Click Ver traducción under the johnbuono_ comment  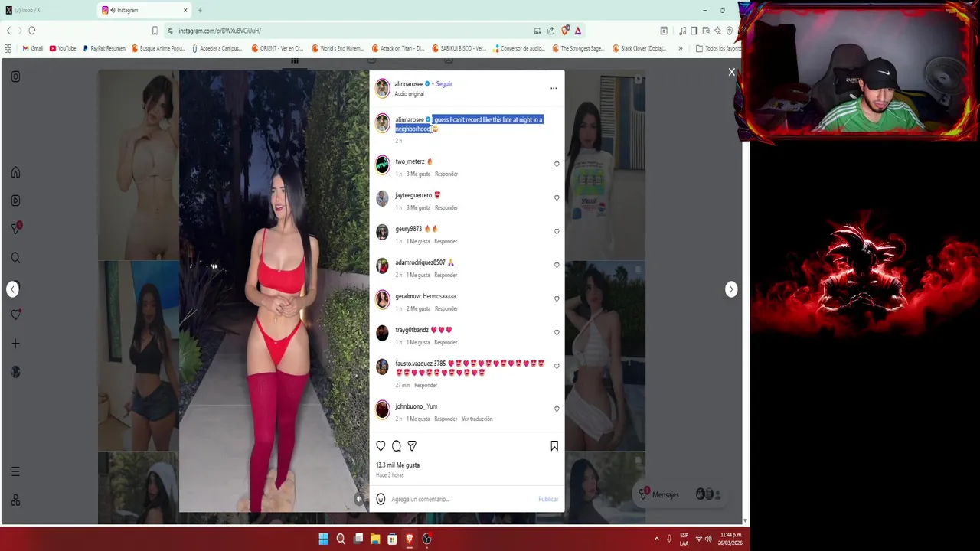[477, 419]
